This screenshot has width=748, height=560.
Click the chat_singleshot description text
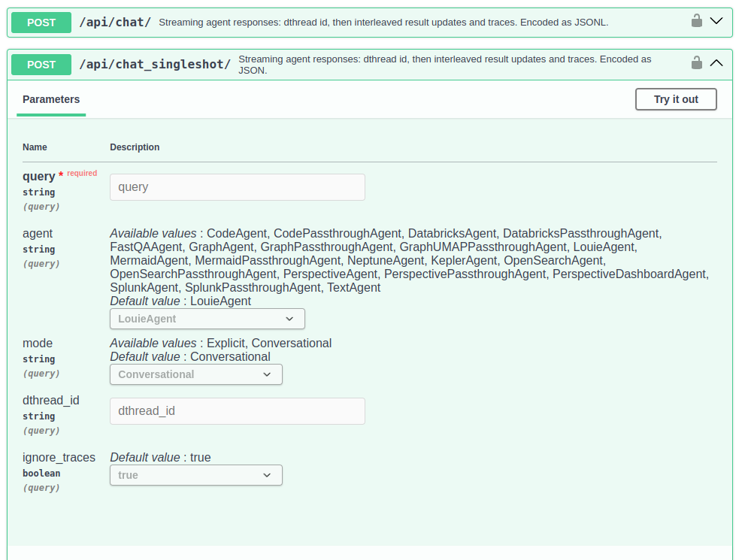click(x=444, y=65)
